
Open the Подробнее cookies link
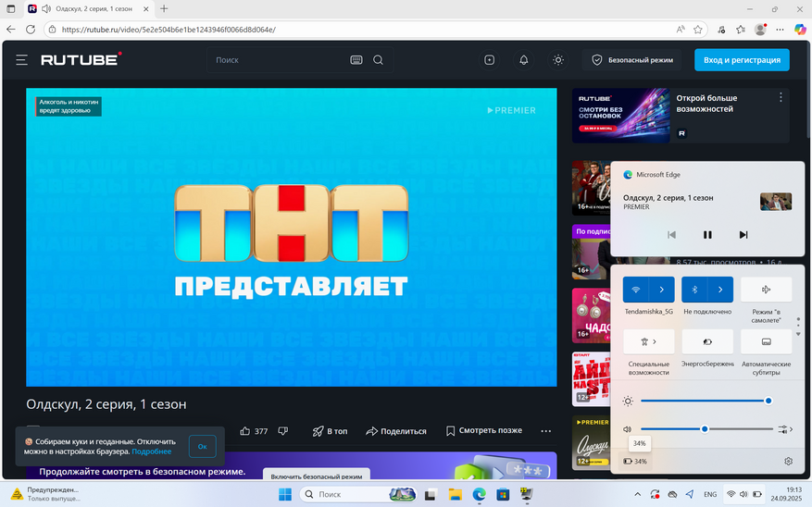pos(152,451)
